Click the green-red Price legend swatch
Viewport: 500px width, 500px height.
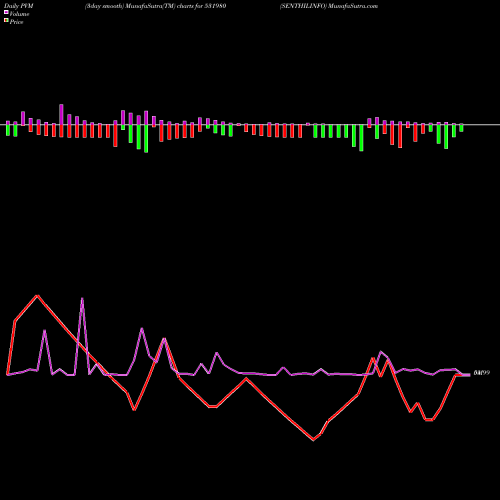[x=6, y=21]
